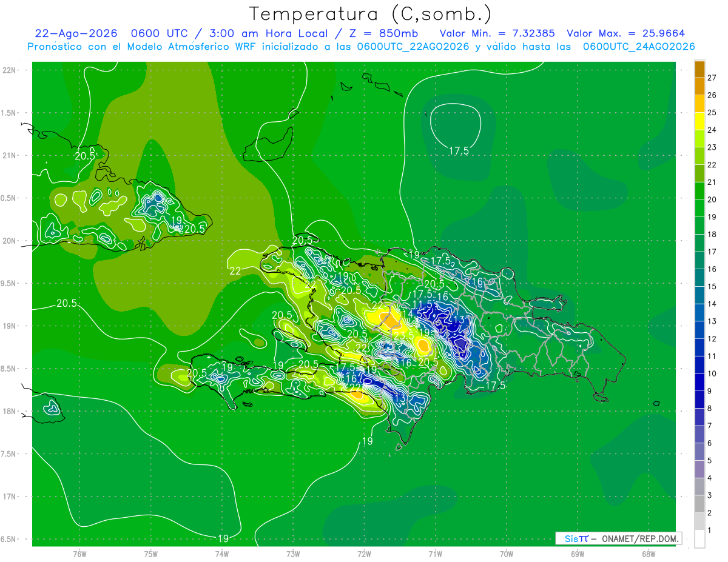This screenshot has width=728, height=562.
Task: Click the longitude axis label '68W'
Action: pyautogui.click(x=649, y=554)
